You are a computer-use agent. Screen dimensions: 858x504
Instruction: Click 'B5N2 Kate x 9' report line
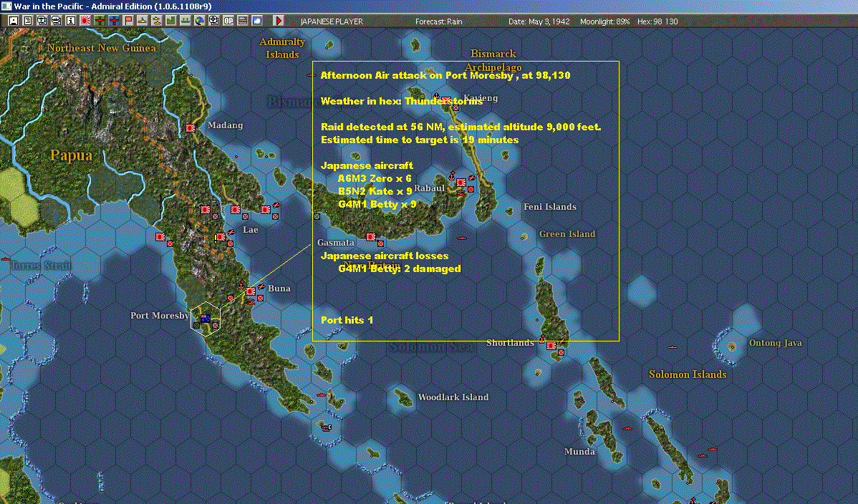375,191
